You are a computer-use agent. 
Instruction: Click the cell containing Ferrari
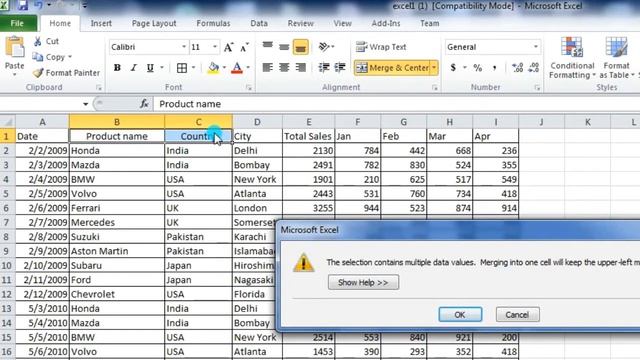pyautogui.click(x=117, y=208)
